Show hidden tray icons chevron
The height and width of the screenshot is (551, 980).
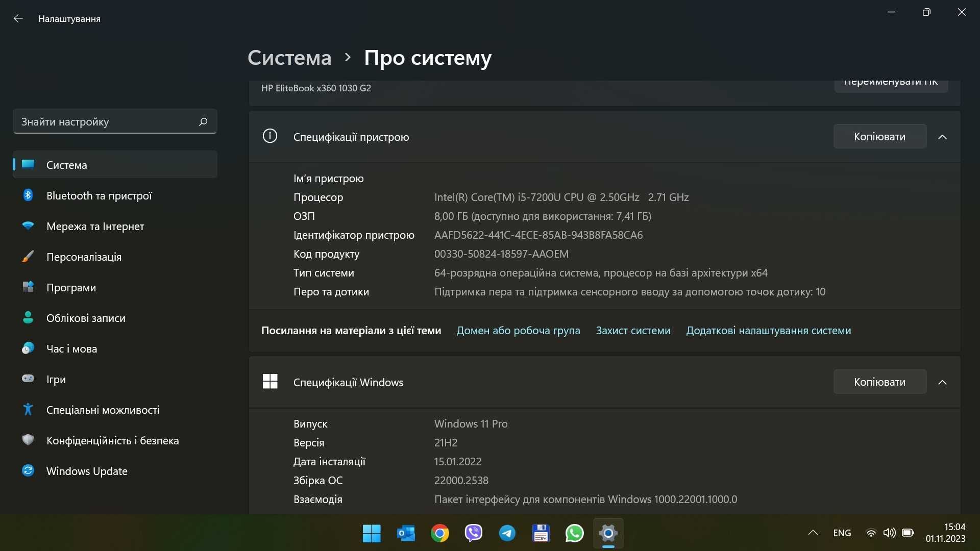click(813, 533)
